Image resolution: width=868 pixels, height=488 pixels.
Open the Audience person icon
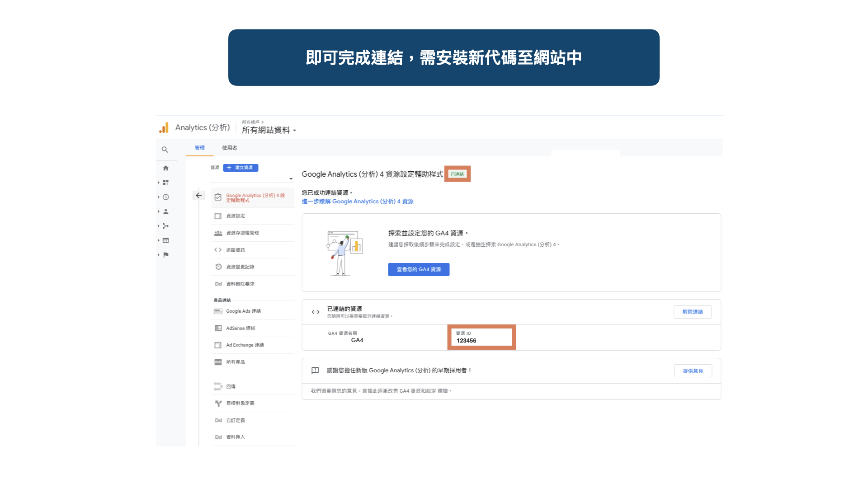[x=166, y=211]
